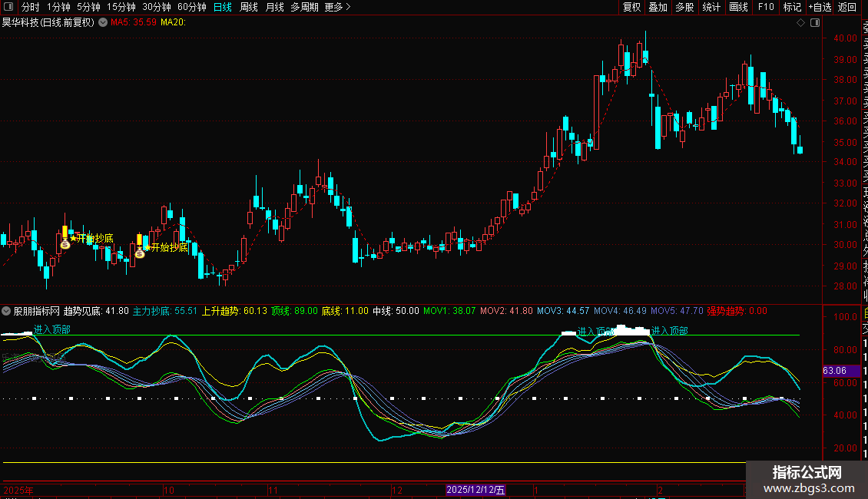Open F10 company info
The height and width of the screenshot is (499, 868).
766,7
